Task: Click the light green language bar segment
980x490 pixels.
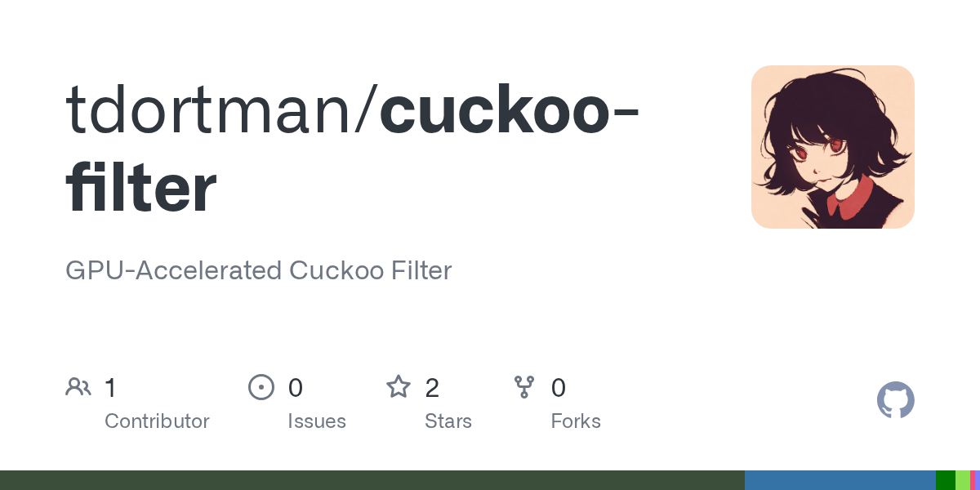Action: point(962,480)
